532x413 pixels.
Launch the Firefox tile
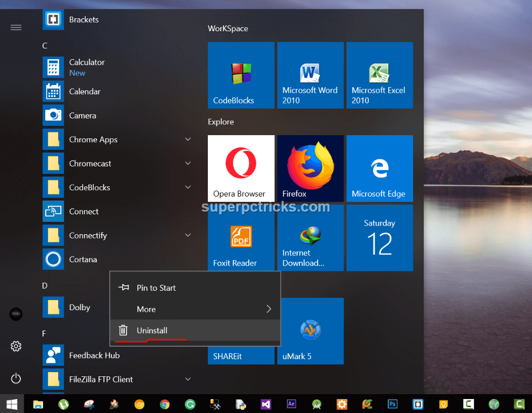pos(310,169)
